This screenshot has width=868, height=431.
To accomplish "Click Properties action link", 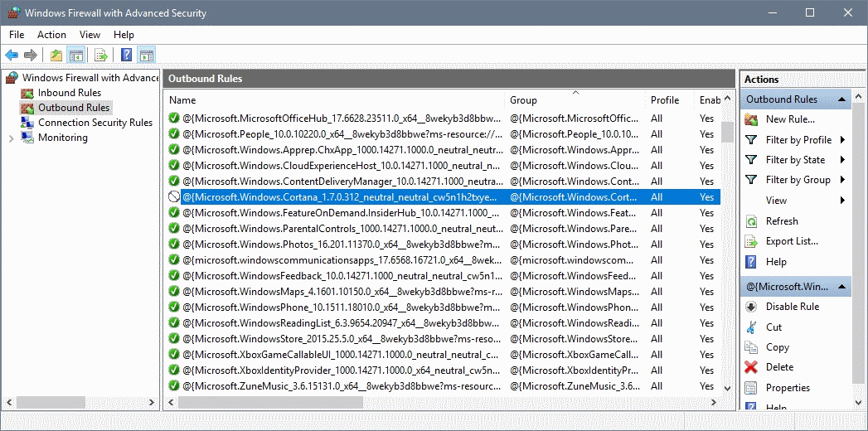I will (788, 388).
